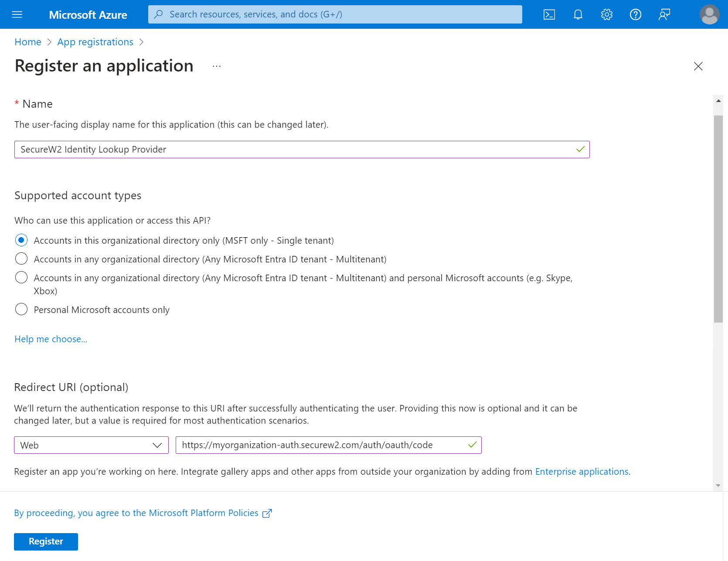The width and height of the screenshot is (728, 561).
Task: Open the feedback icon in header
Action: 664,14
